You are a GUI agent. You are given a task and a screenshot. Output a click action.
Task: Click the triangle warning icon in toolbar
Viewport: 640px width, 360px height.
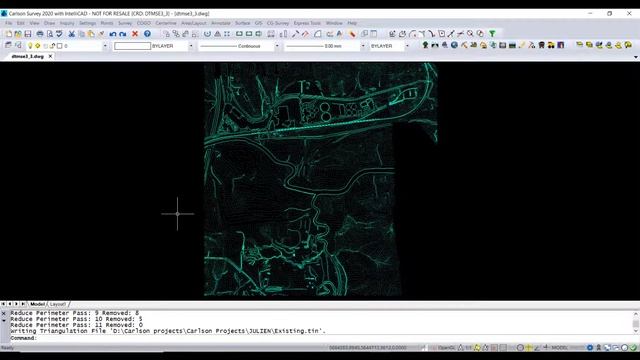pyautogui.click(x=217, y=34)
